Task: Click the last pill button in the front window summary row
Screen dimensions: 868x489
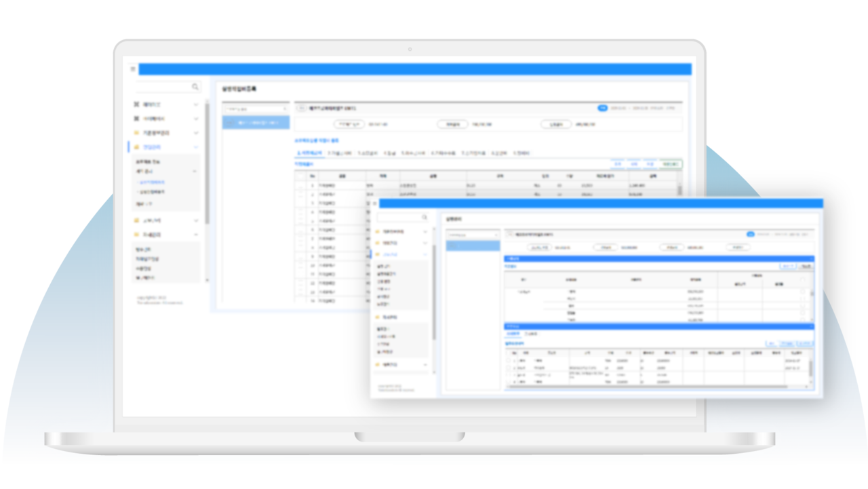Action: coord(737,248)
